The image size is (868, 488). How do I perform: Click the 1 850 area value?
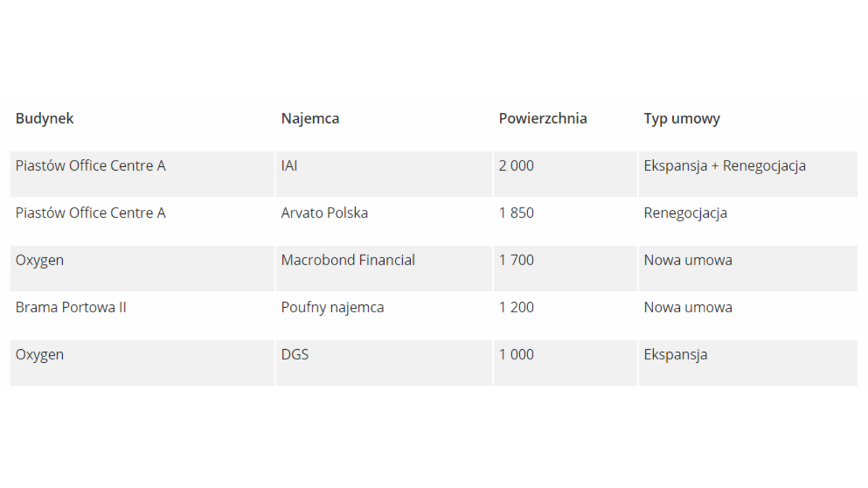click(516, 213)
